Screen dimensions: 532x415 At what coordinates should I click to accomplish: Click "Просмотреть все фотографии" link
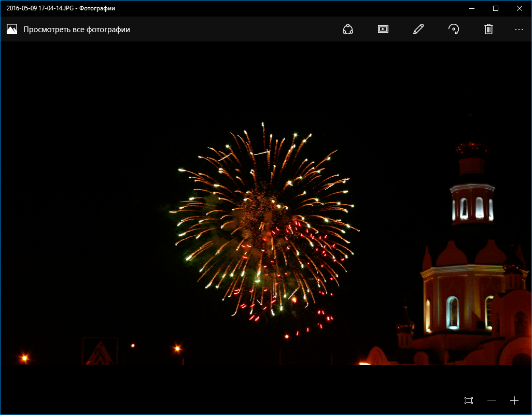point(76,30)
